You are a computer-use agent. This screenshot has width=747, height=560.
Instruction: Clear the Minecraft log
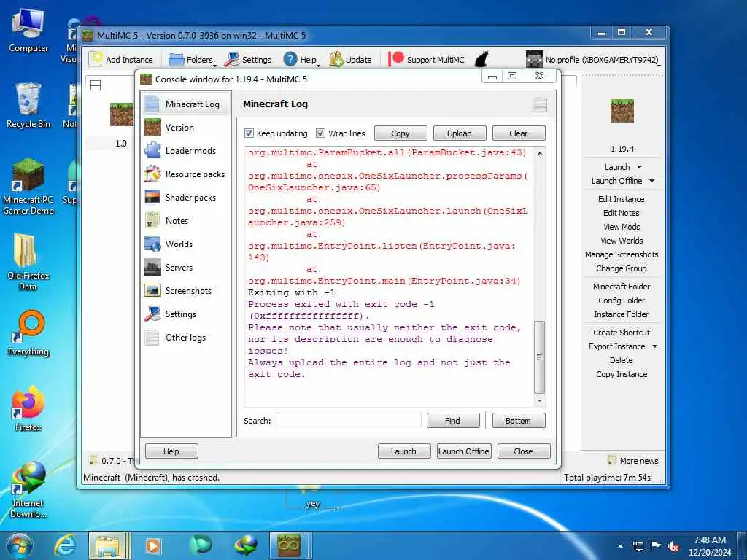[519, 133]
